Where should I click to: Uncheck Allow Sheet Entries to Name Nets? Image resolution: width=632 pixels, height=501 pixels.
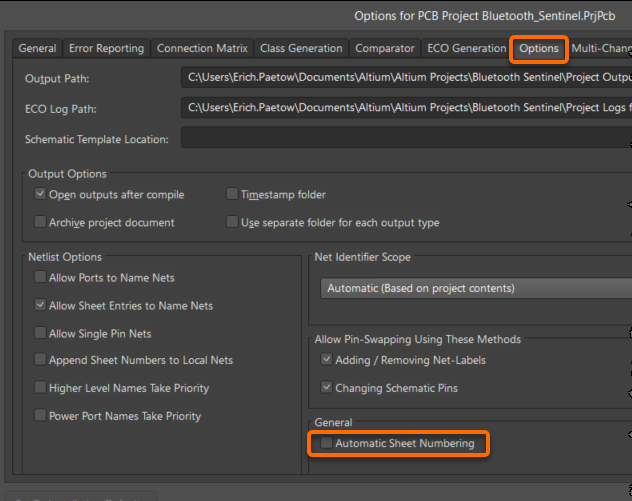pos(41,305)
